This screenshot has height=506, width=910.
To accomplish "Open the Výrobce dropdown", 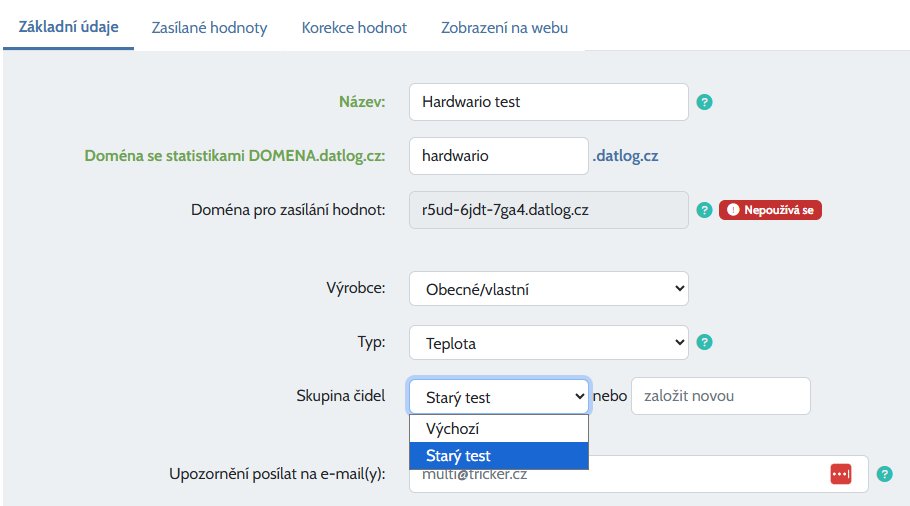I will 548,288.
